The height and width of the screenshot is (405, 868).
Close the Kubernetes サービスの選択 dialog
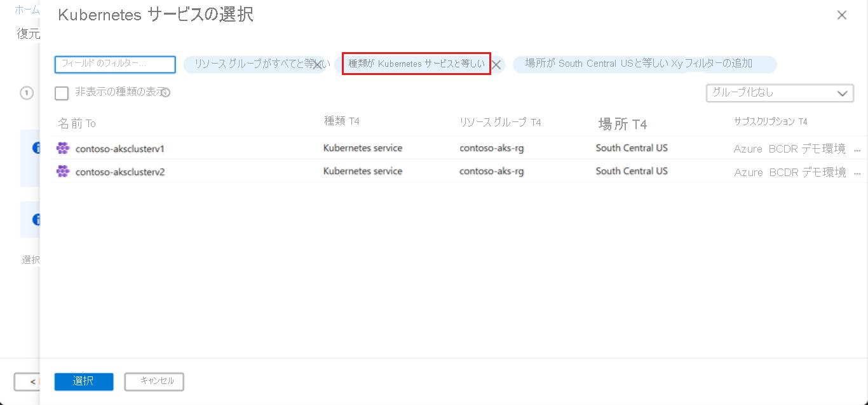[842, 15]
